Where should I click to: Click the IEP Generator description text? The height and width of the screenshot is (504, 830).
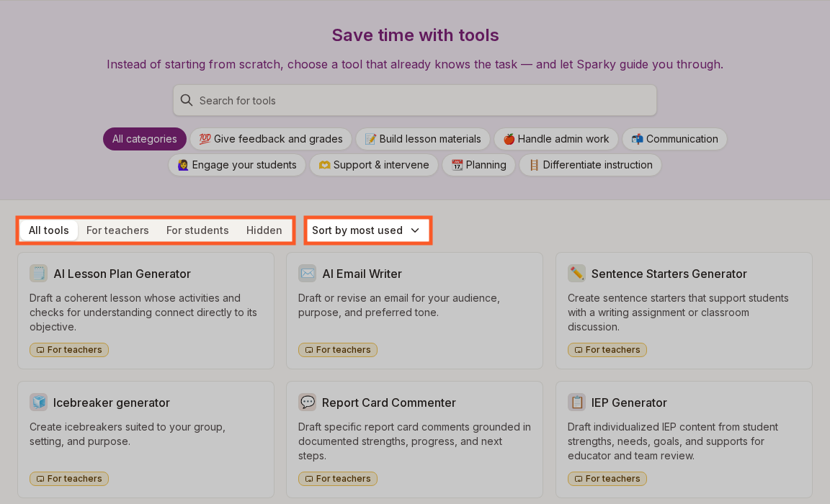pyautogui.click(x=673, y=441)
